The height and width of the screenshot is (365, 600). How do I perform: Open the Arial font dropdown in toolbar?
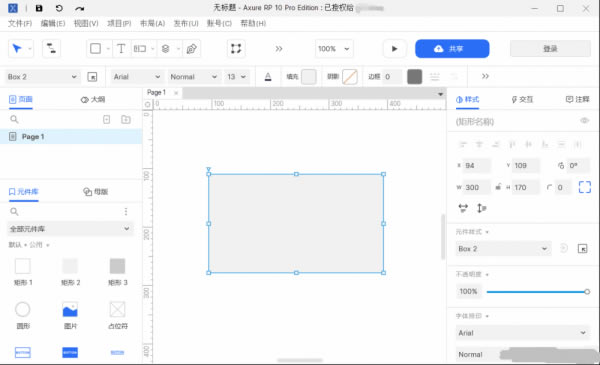pyautogui.click(x=137, y=77)
